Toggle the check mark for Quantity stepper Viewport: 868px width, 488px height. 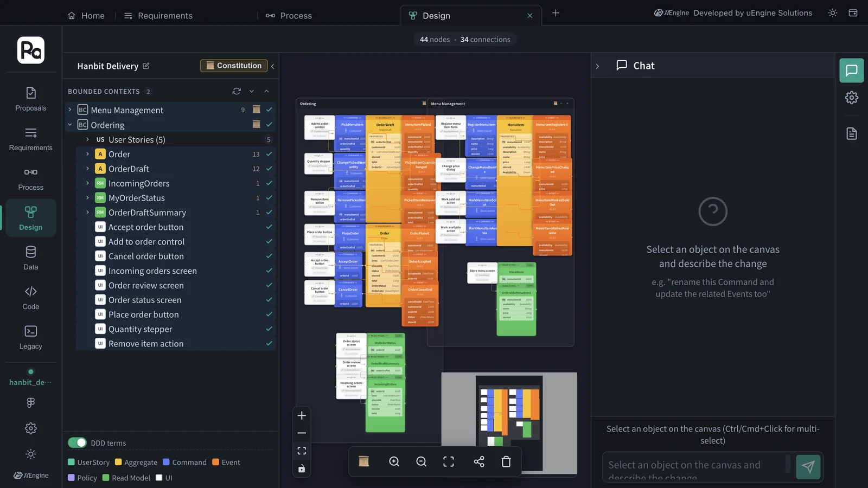tap(269, 329)
